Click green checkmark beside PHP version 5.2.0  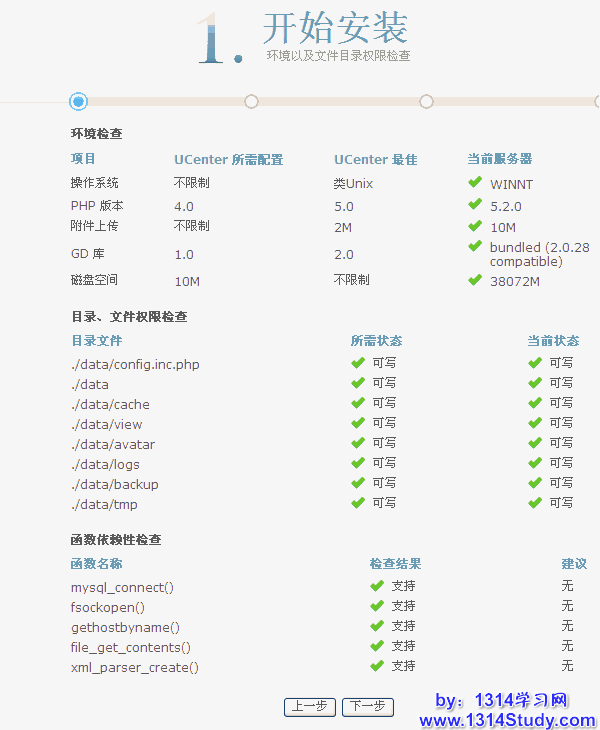(x=475, y=205)
